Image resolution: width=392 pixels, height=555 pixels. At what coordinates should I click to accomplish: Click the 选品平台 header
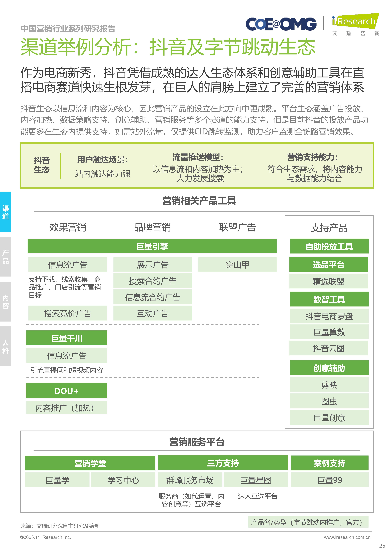click(x=329, y=264)
